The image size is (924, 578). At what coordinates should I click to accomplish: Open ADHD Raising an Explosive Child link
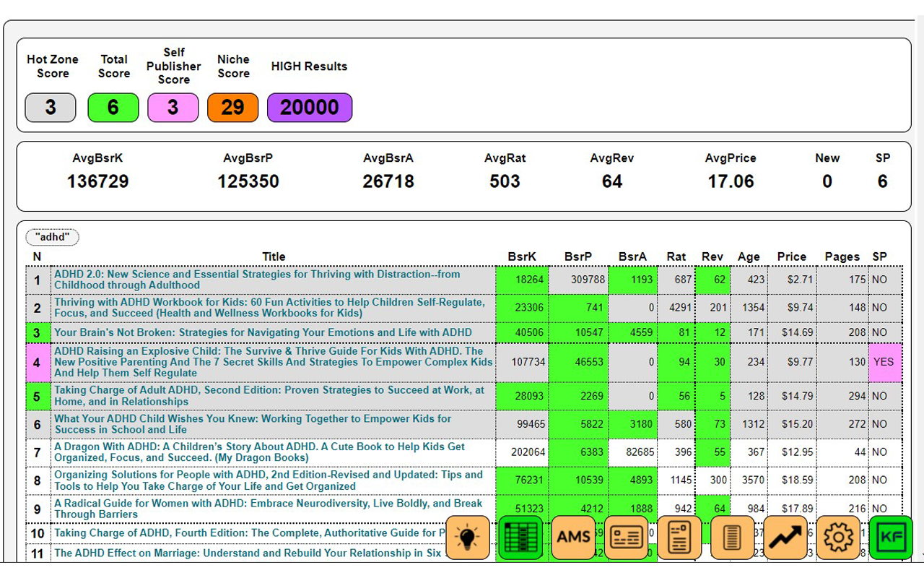tap(274, 362)
